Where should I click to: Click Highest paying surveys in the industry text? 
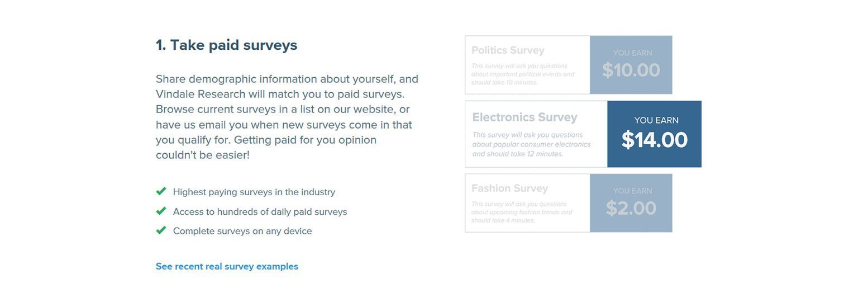coord(254,192)
